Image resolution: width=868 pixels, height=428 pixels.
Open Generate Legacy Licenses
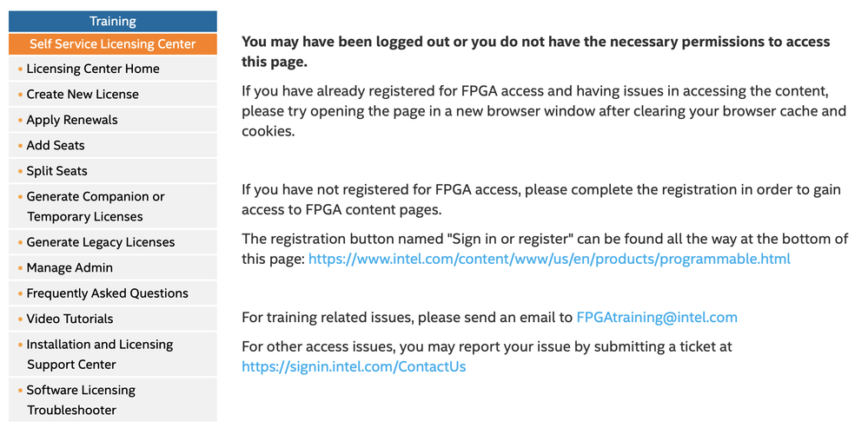[101, 242]
